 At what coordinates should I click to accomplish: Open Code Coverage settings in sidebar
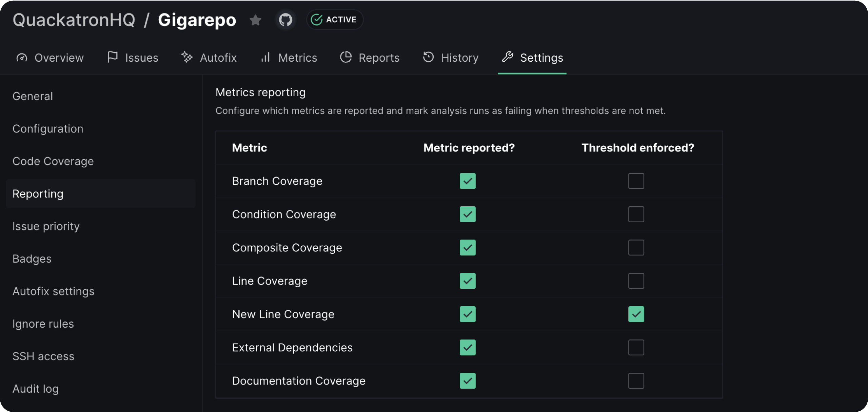click(53, 161)
